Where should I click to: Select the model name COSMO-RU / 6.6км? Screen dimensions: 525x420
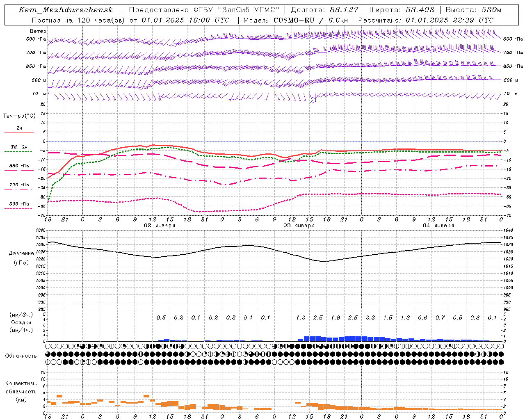[311, 20]
